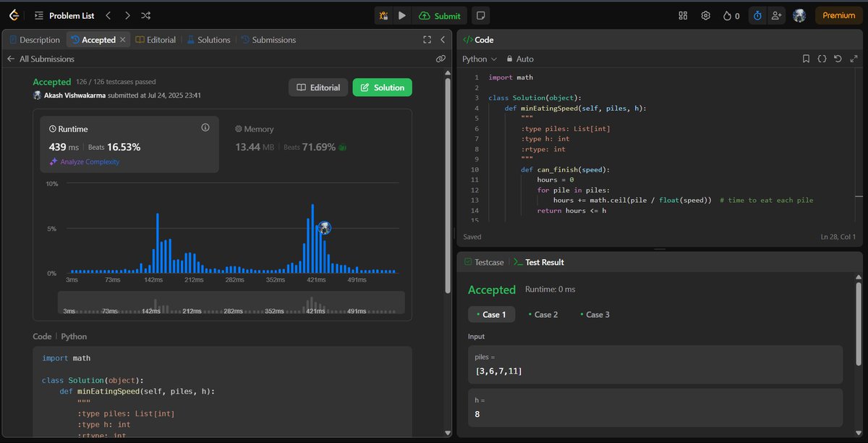Click the 'Saved' status text
Screen dimensions: 868x443
click(x=472, y=237)
